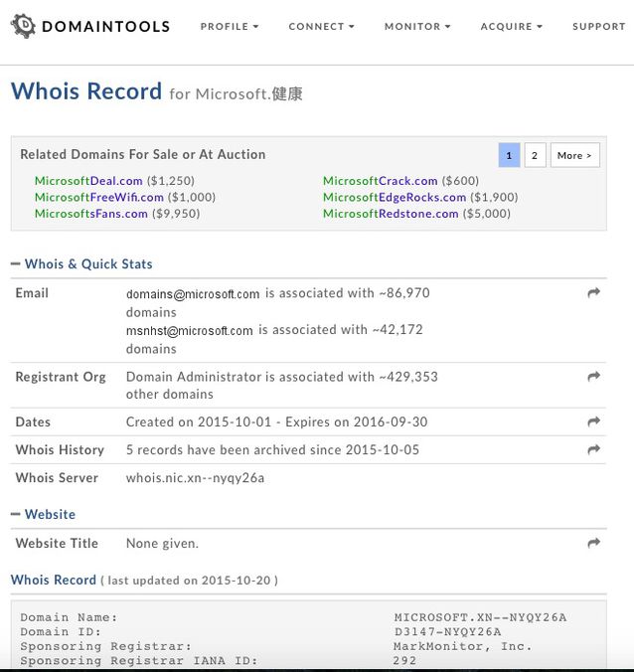The height and width of the screenshot is (672, 634).
Task: Open the Connect dropdown menu
Action: tap(322, 27)
